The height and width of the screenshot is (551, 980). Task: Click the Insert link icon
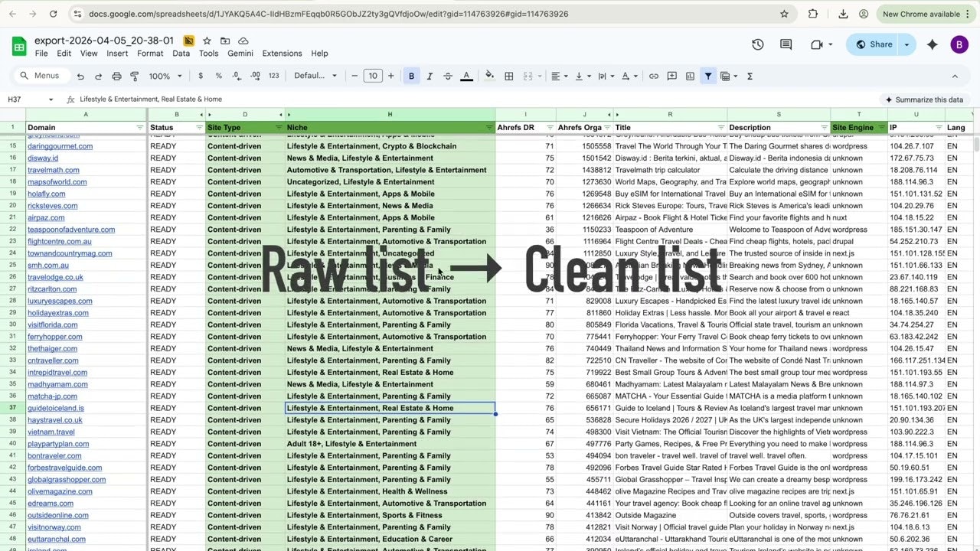[654, 76]
